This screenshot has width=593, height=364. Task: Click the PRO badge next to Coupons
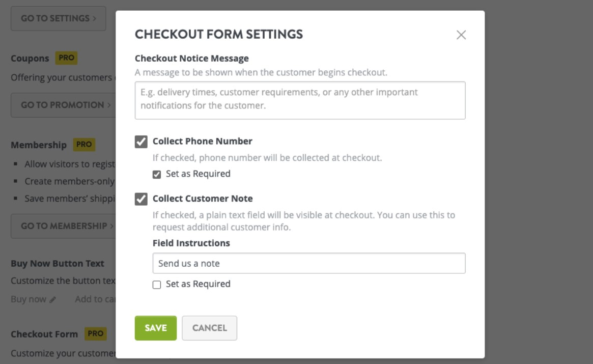point(66,58)
